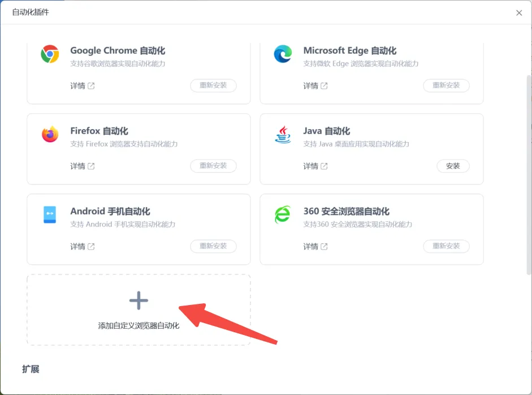This screenshot has height=395, width=532.
Task: Click the Android phone icon
Action: pos(50,214)
